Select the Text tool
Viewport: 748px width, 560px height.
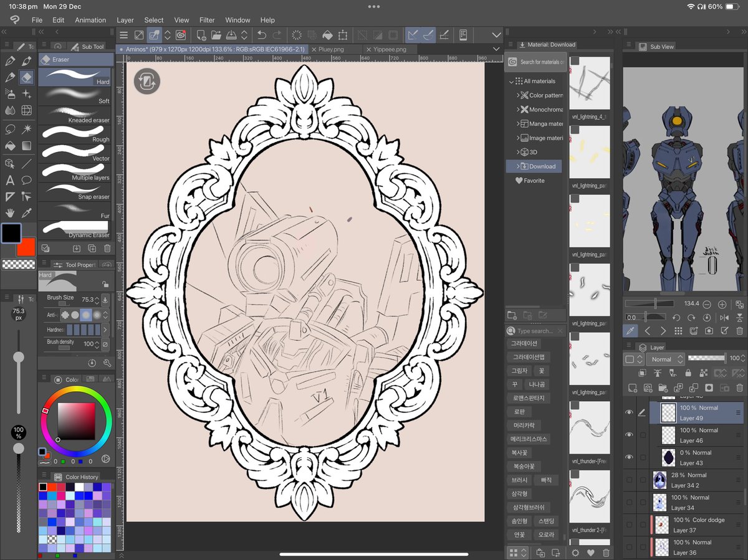tap(10, 181)
